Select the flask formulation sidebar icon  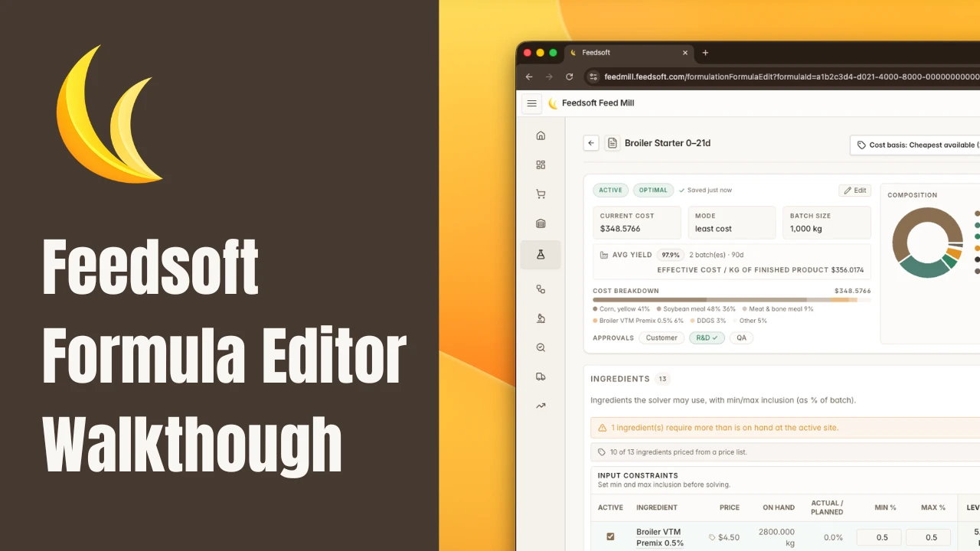[x=541, y=255]
